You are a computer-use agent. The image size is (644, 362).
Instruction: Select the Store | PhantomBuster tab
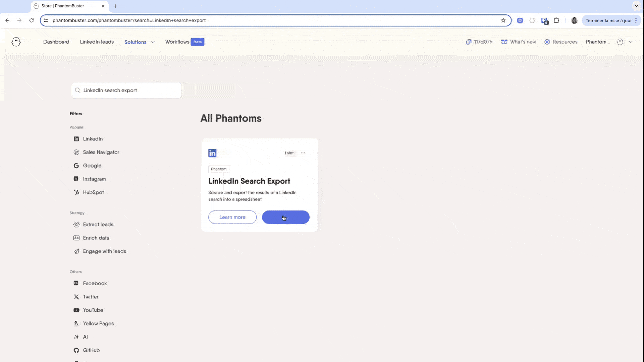point(70,6)
